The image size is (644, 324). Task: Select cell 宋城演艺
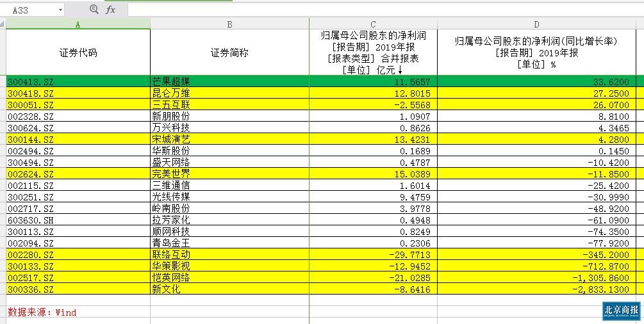[x=229, y=139]
